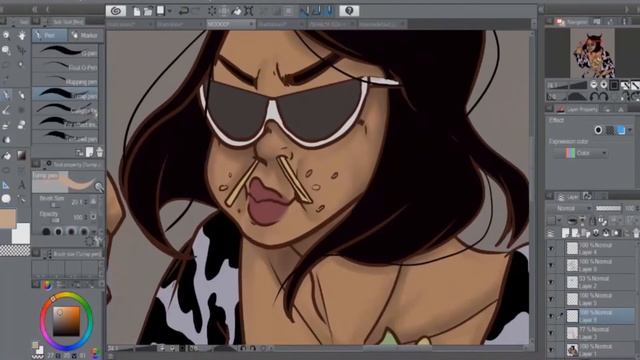Click the New raster layer icon
640x360 pixels.
click(566, 233)
